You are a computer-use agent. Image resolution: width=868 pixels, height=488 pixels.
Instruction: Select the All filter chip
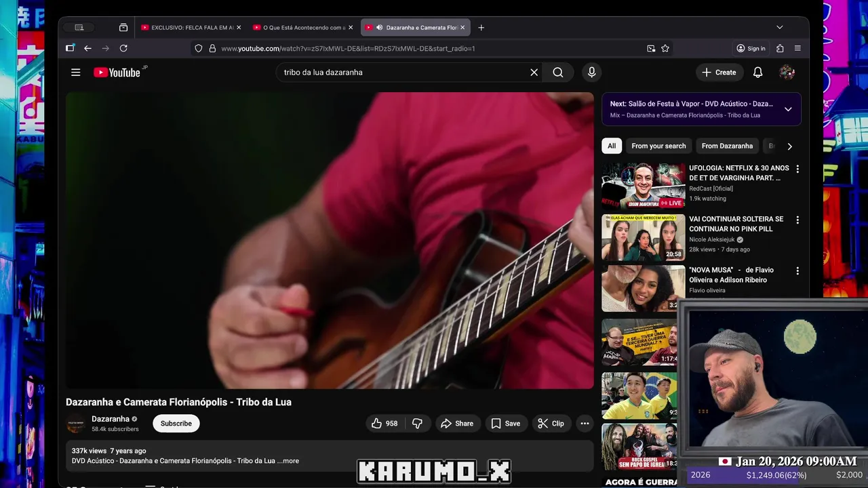612,146
